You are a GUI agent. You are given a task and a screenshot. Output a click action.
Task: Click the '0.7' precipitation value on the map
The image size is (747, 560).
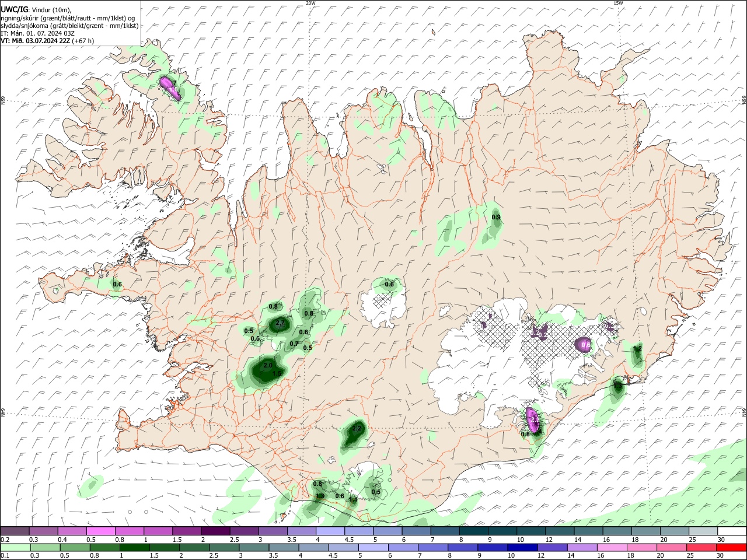pyautogui.click(x=294, y=344)
